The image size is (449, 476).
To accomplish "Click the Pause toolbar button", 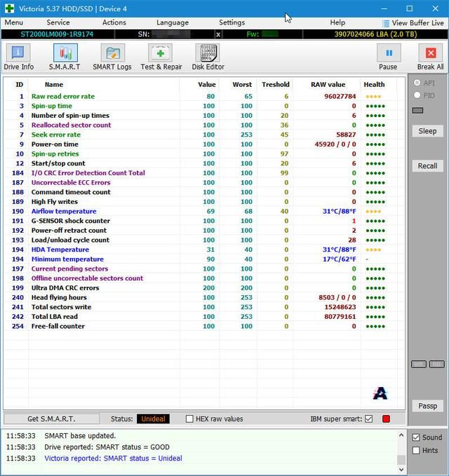I will pyautogui.click(x=389, y=53).
